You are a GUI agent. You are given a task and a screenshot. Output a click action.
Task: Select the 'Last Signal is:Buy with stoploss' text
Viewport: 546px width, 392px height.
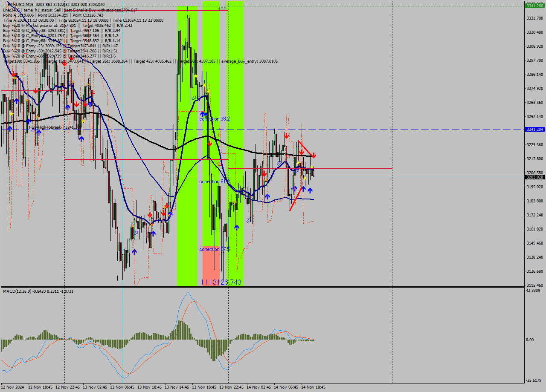(x=101, y=10)
